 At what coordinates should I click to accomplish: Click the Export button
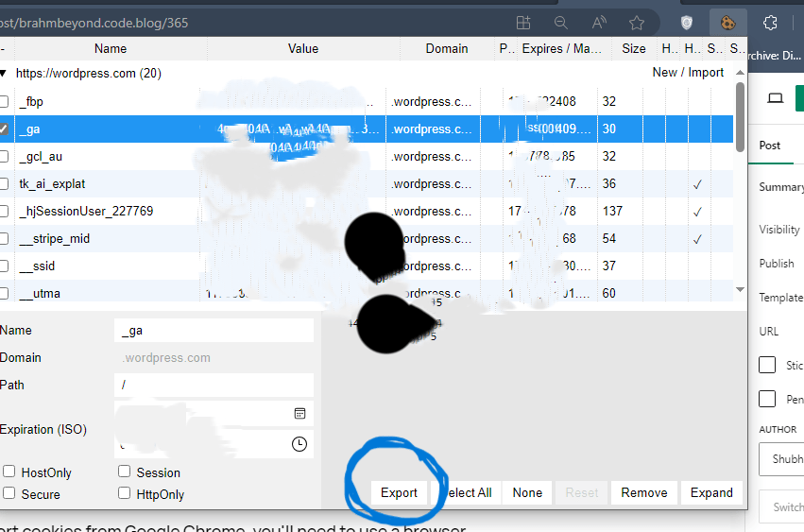pos(399,492)
